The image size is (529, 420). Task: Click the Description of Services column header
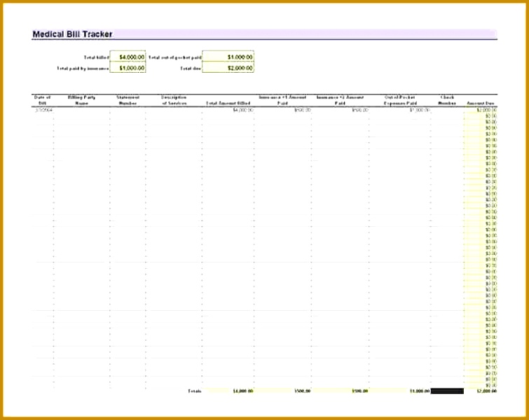174,100
